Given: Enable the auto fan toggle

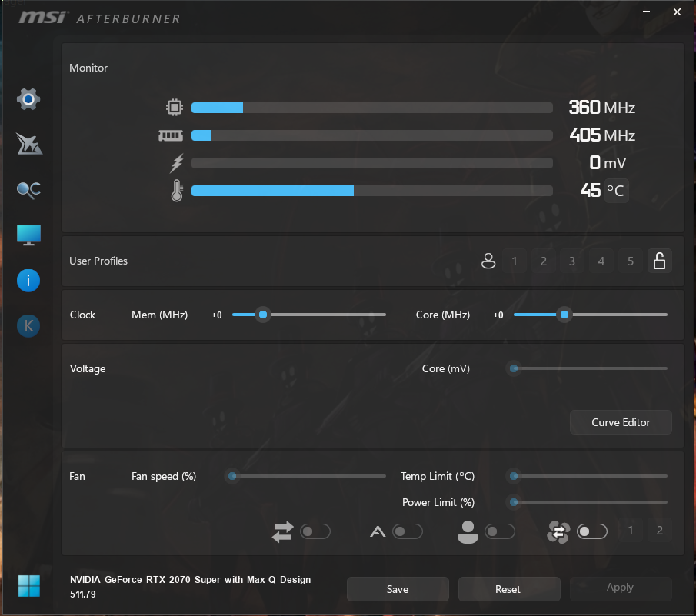Looking at the screenshot, I should 408,531.
